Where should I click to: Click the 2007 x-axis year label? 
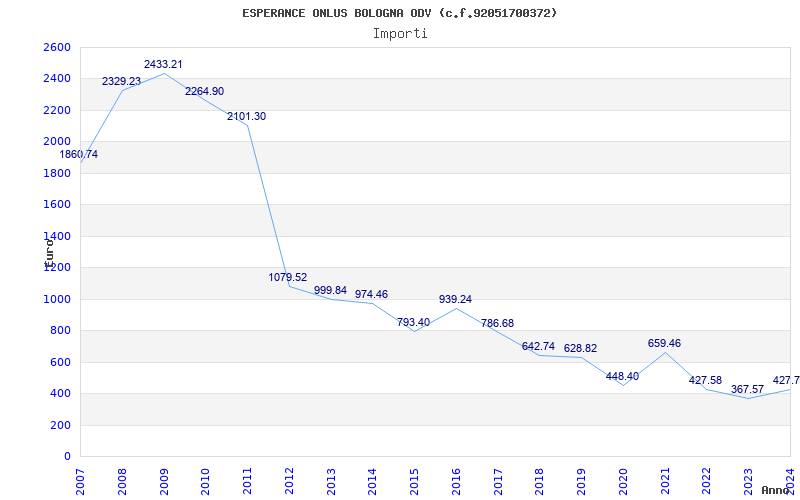click(x=80, y=481)
